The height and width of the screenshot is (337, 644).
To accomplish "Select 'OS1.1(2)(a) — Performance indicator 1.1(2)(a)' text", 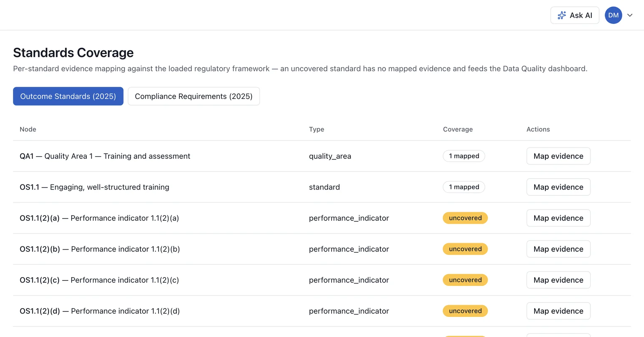I will click(x=99, y=218).
